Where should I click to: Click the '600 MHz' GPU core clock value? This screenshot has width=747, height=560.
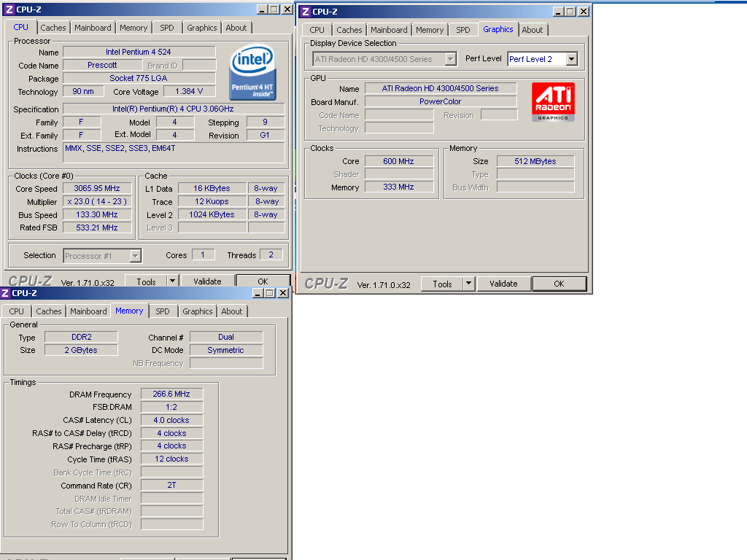point(399,161)
